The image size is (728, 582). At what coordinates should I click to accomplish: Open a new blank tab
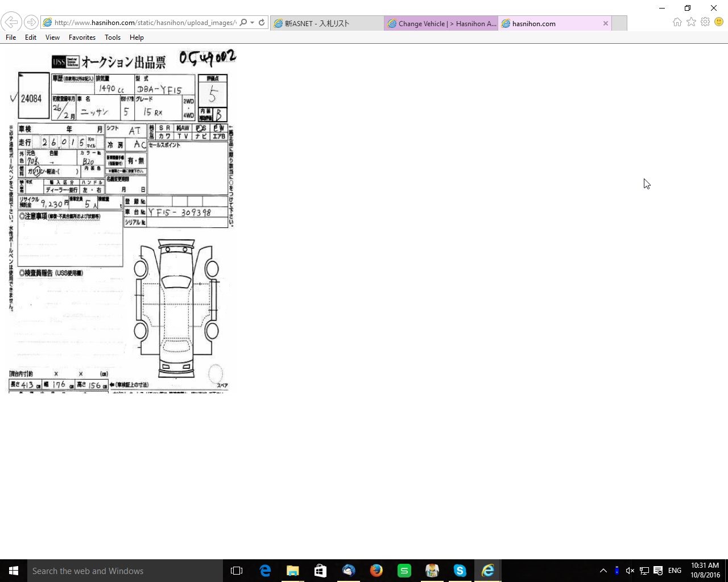pyautogui.click(x=620, y=23)
